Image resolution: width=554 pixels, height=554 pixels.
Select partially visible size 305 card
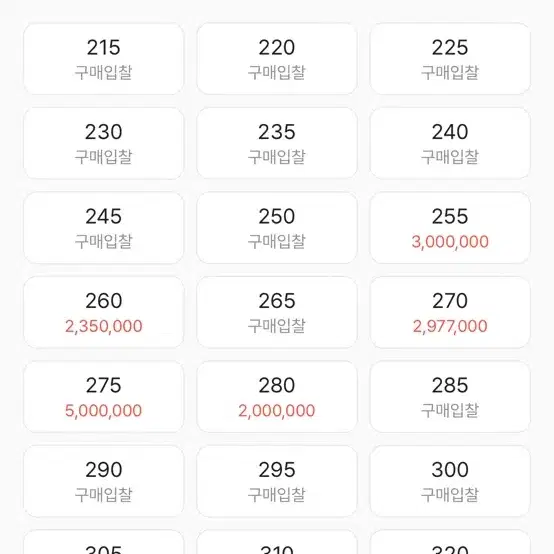point(104,542)
